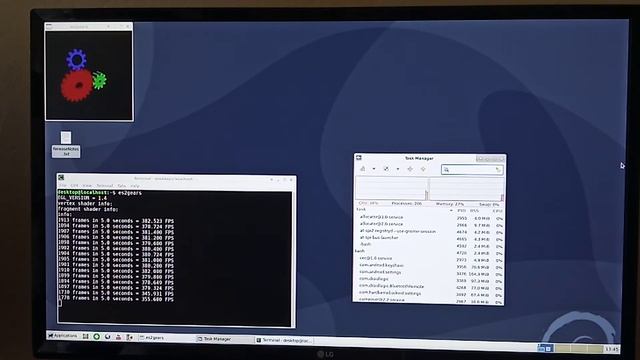Click the 345.931 FPS output line

point(116,293)
